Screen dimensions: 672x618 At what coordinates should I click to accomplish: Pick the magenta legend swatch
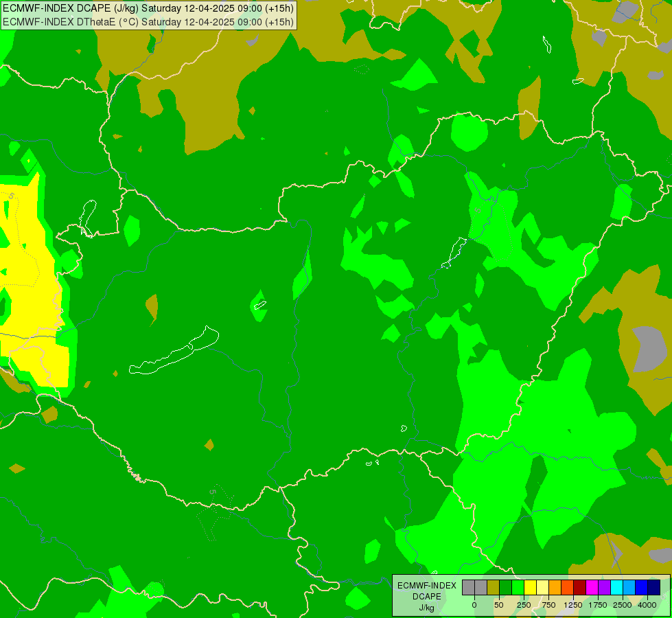592,587
